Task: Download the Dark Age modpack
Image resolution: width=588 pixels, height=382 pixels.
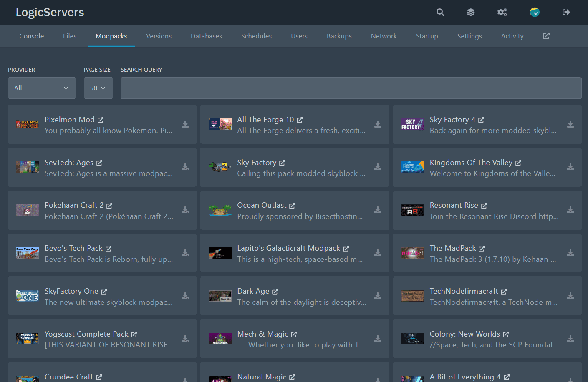Action: tap(378, 296)
